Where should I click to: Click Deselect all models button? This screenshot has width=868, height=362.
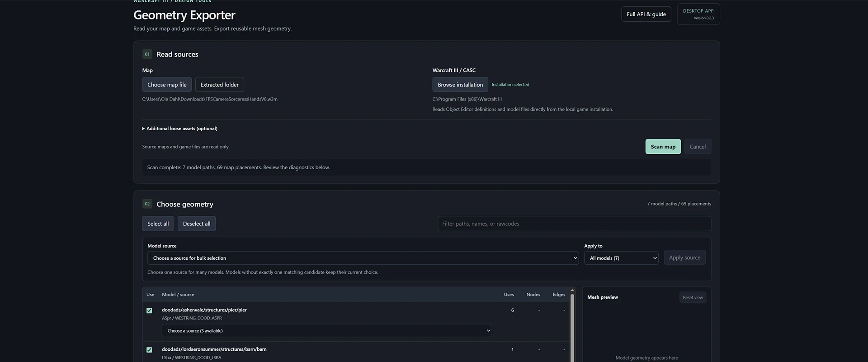coord(197,224)
